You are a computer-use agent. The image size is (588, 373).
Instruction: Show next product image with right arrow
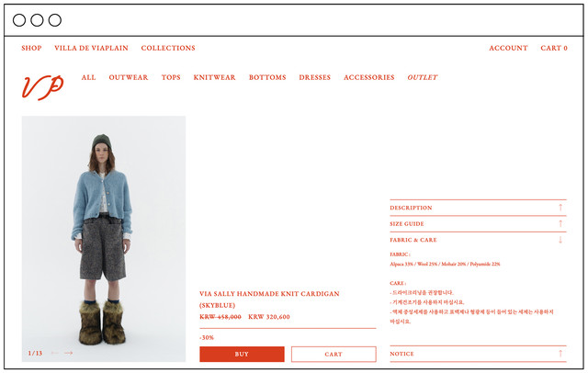tap(68, 353)
